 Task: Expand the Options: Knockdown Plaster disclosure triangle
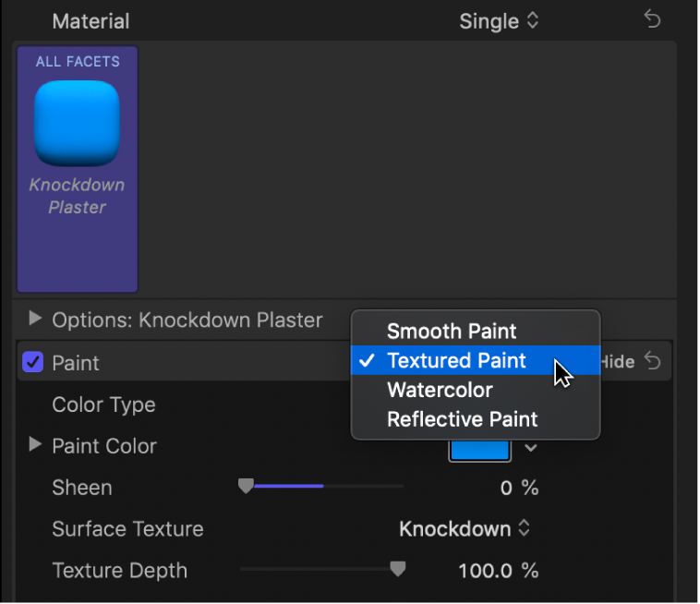click(x=35, y=320)
